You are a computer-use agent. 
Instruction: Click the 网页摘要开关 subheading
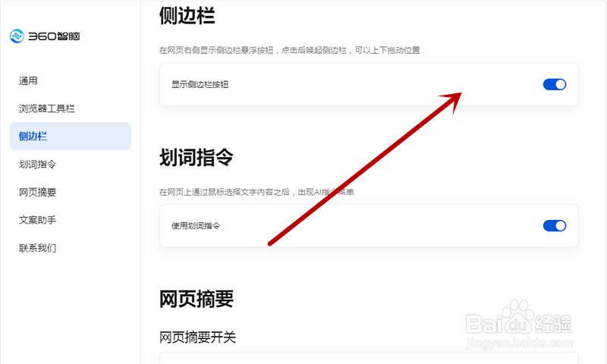(x=197, y=337)
